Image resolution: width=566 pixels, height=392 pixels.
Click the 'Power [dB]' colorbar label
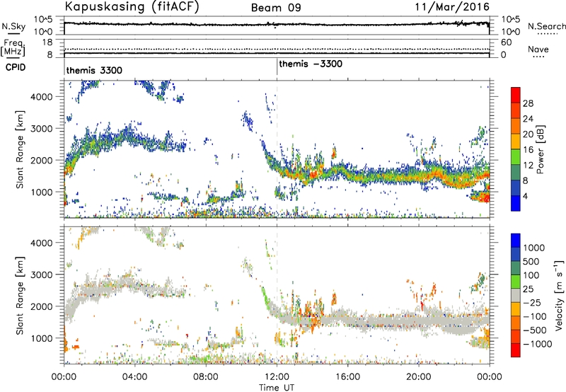(540, 149)
